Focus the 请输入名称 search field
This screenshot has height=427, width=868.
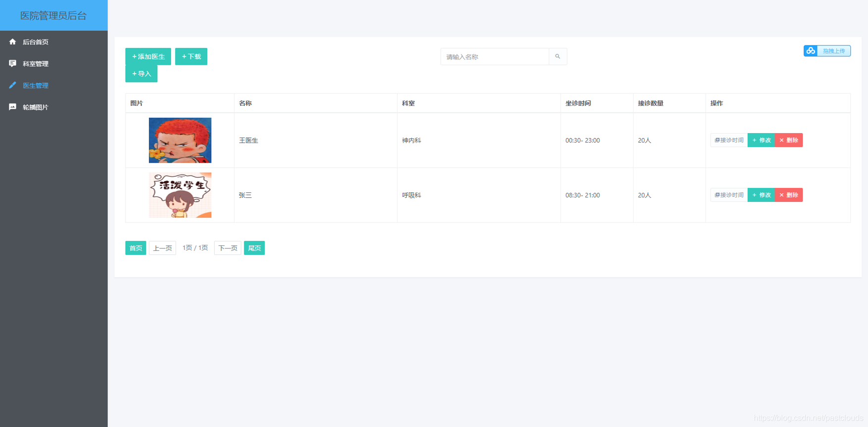coord(495,56)
